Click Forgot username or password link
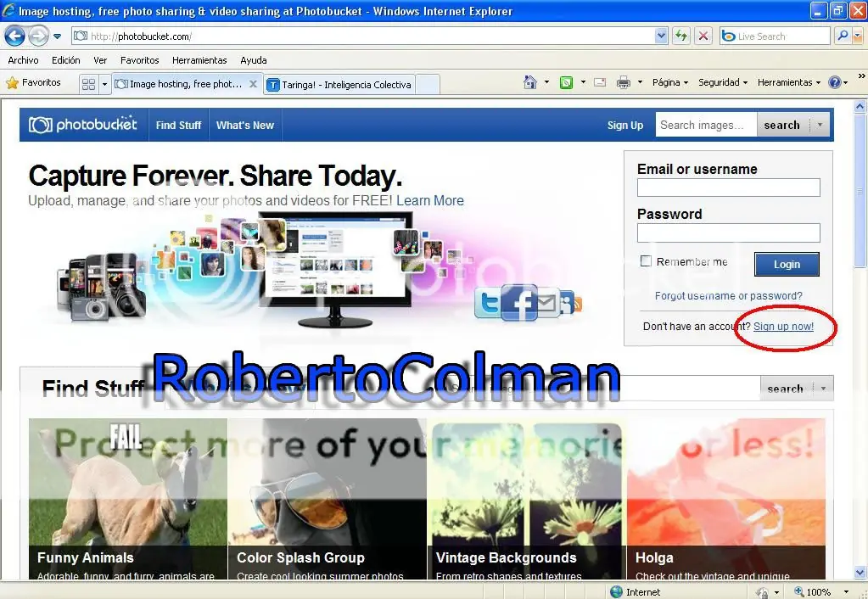868x599 pixels. coord(729,295)
